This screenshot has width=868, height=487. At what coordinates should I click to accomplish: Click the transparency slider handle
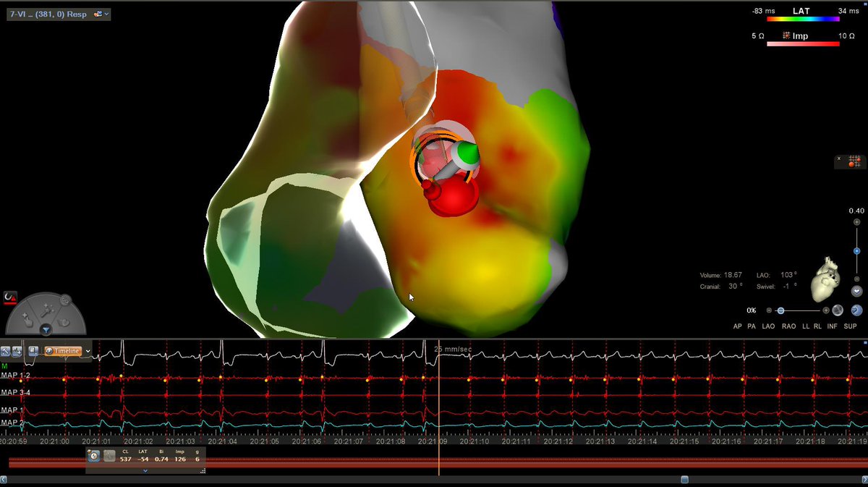coord(780,310)
